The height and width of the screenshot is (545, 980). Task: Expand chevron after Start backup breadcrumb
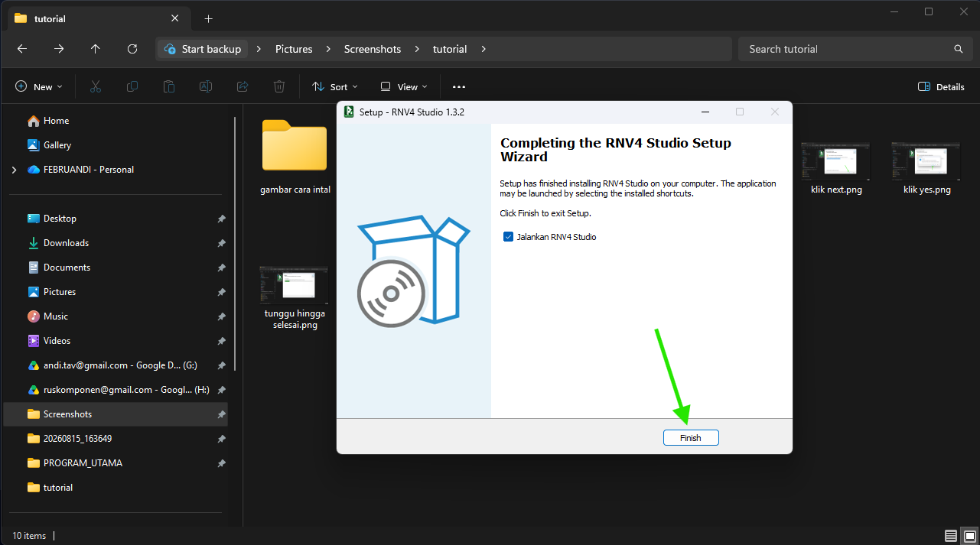point(259,49)
